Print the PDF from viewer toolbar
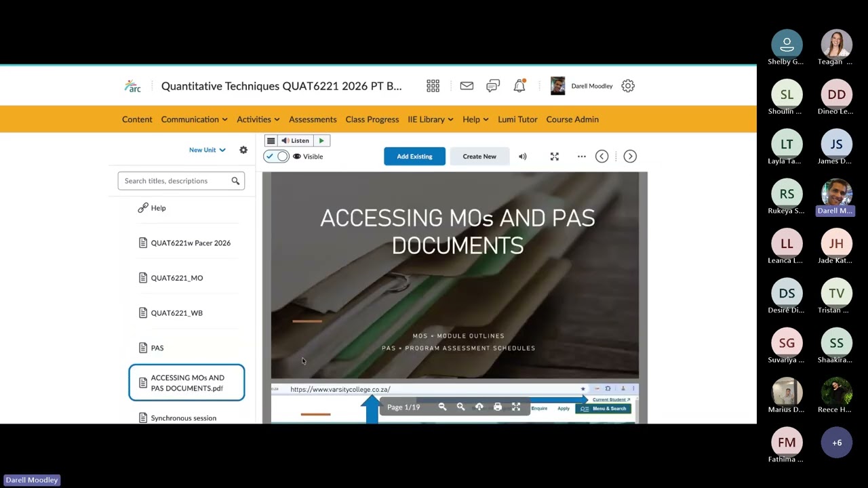This screenshot has height=488, width=868. (498, 407)
